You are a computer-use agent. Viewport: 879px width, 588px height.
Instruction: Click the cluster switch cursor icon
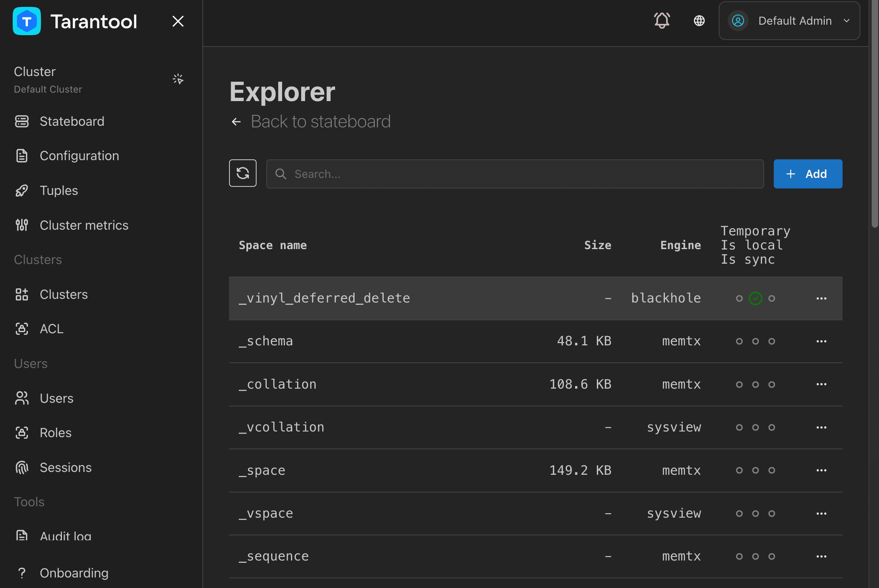pos(178,79)
